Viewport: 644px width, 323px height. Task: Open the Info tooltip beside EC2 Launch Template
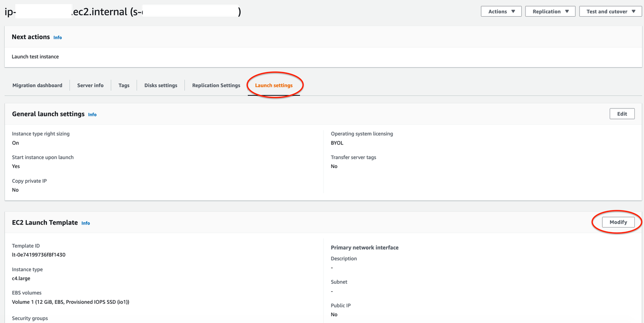pos(85,223)
